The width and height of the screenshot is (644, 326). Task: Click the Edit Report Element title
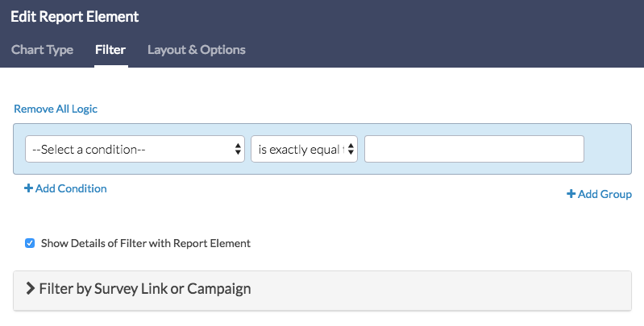pyautogui.click(x=74, y=17)
